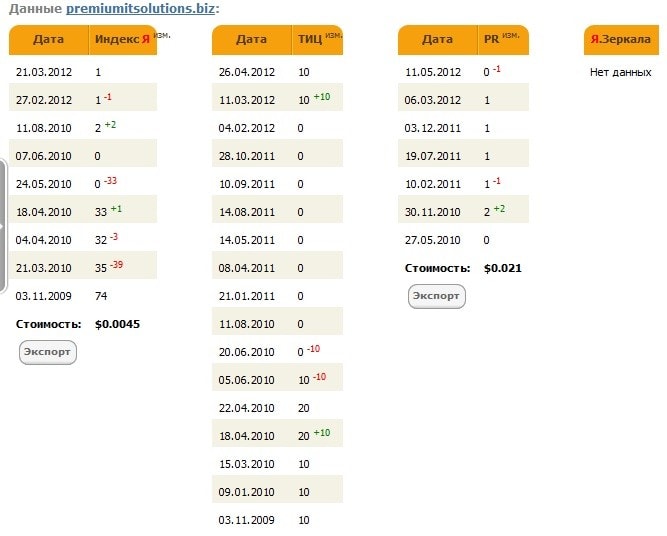The height and width of the screenshot is (536, 667).
Task: Click the 11.05.2012 date cell
Action: tap(433, 72)
